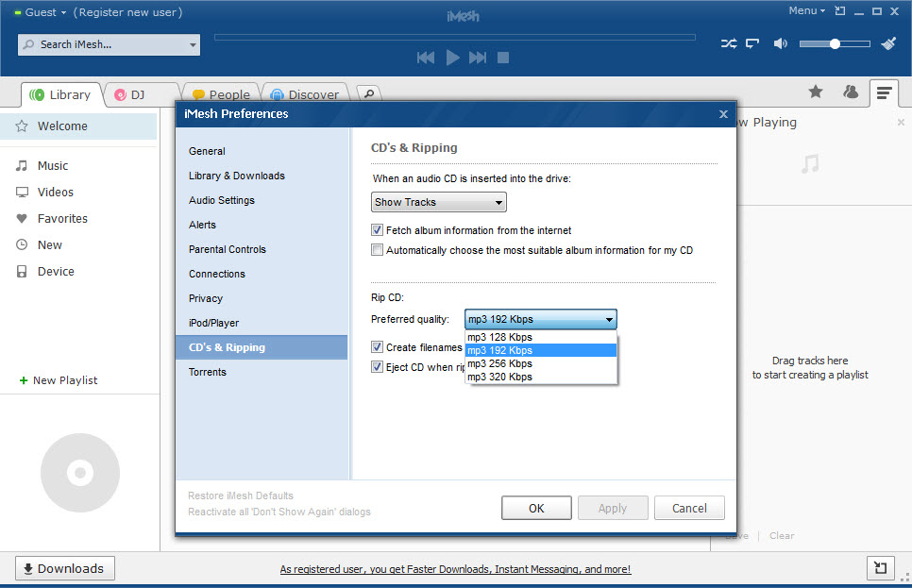This screenshot has height=588, width=912.
Task: Click the Downloads arrow icon
Action: pyautogui.click(x=28, y=569)
